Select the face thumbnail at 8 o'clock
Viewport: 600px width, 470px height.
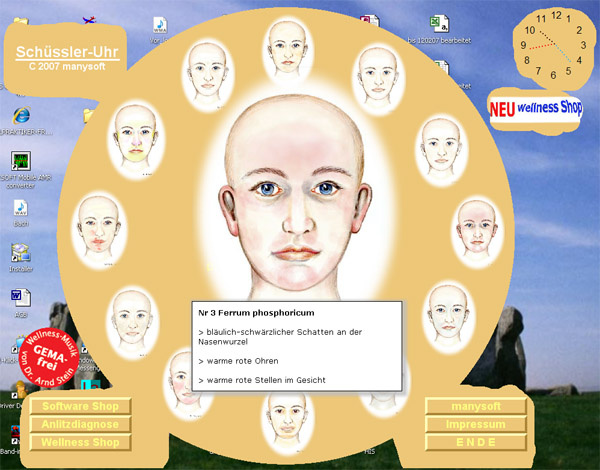click(x=132, y=322)
